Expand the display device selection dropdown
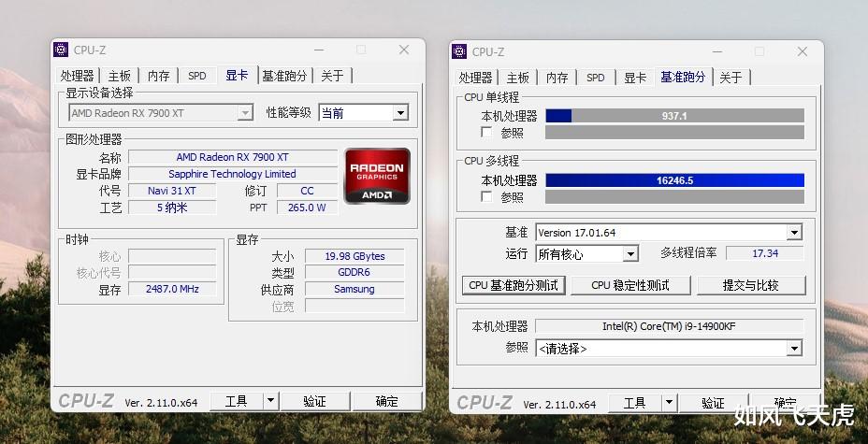Screen dimensions: 868x444 [x=245, y=113]
